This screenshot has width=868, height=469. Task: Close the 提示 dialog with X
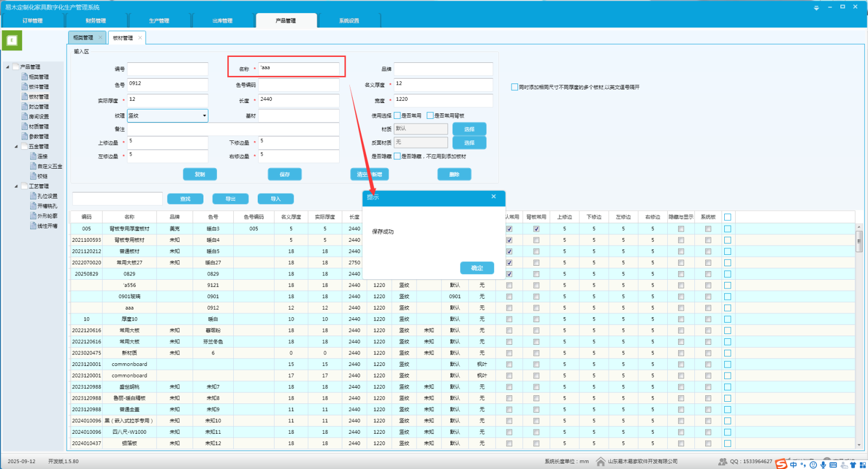[x=494, y=197]
